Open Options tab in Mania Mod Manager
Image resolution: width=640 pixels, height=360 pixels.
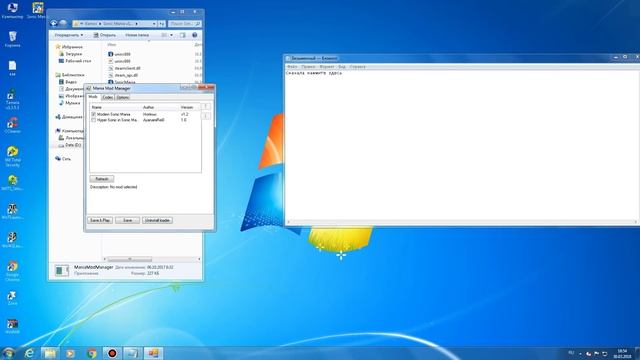[x=122, y=97]
